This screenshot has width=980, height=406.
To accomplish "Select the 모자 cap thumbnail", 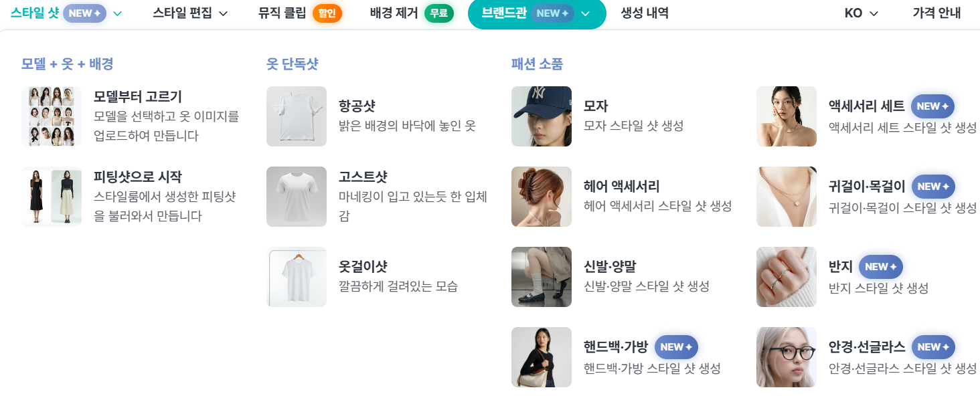I will coord(542,116).
